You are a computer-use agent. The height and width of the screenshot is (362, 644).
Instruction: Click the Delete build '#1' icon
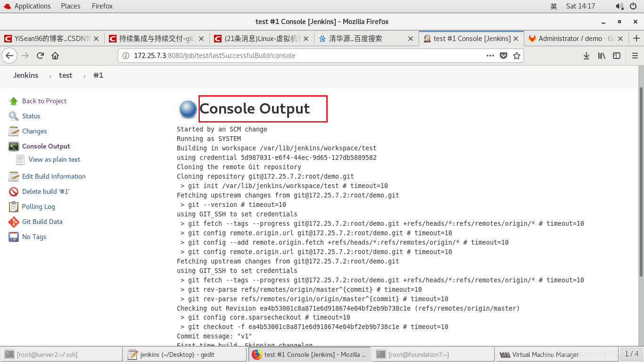point(14,191)
